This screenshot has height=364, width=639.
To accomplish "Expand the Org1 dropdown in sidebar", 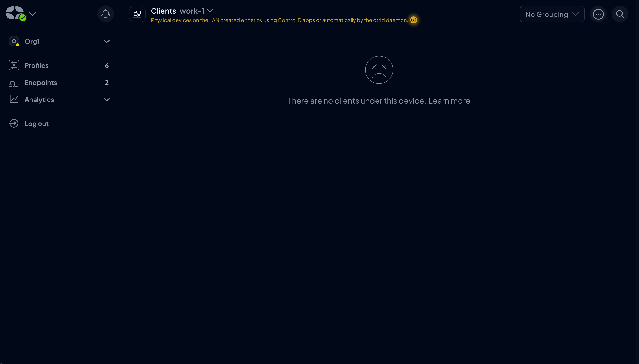I will point(107,41).
